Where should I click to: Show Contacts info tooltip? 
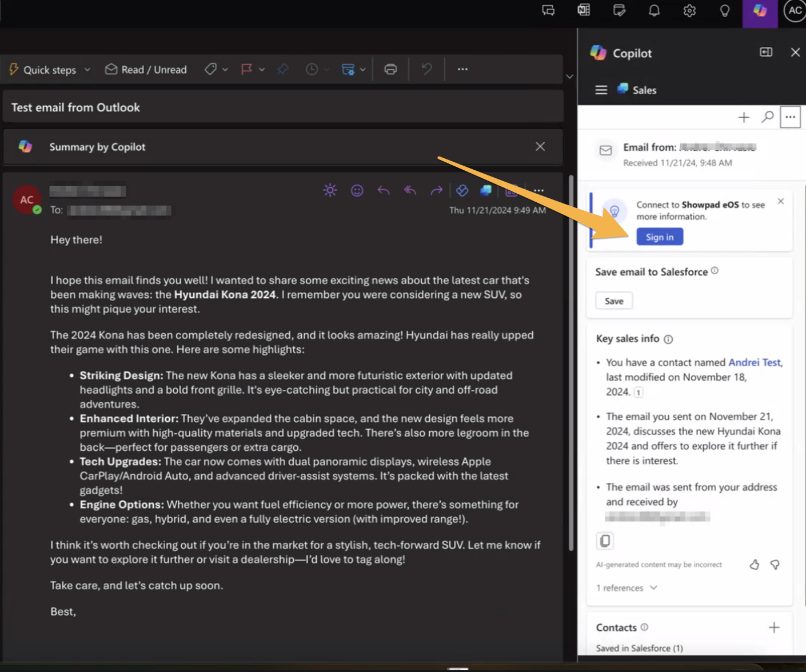644,627
